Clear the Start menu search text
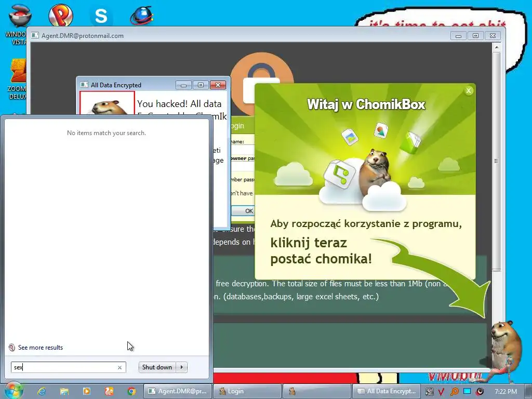Viewport: 532px width, 399px height. [119, 367]
